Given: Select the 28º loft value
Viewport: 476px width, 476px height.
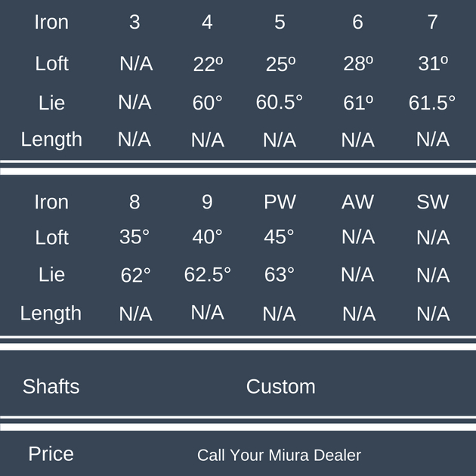Looking at the screenshot, I should (358, 64).
